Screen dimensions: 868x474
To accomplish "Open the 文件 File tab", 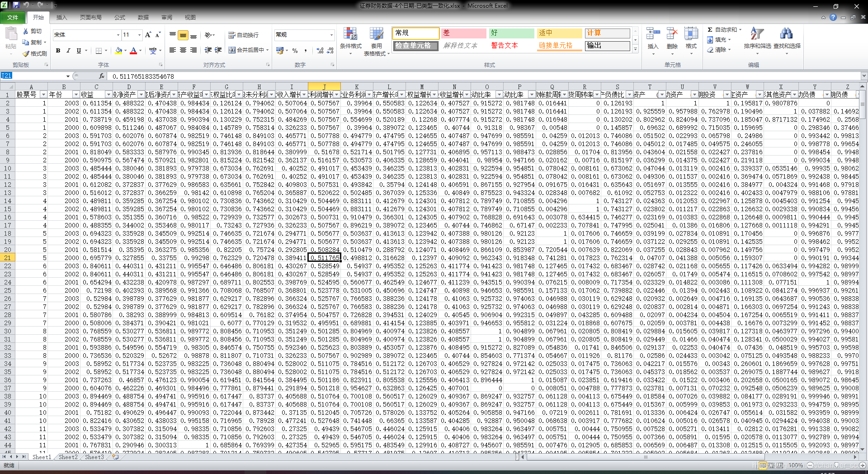I will pyautogui.click(x=13, y=17).
